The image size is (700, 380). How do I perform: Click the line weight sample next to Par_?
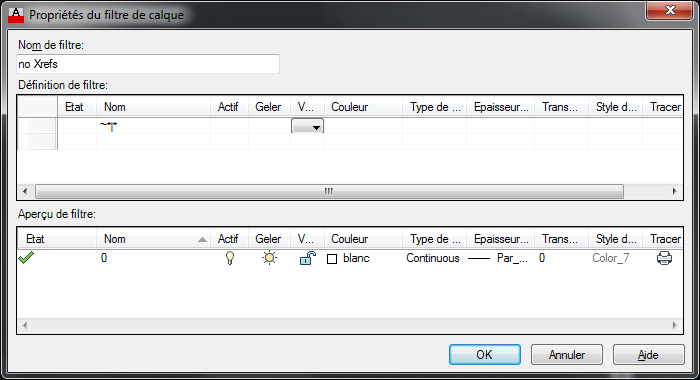tap(479, 259)
